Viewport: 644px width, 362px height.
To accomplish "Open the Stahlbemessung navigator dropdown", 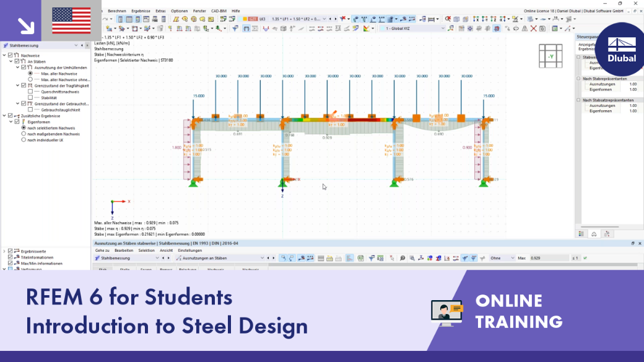I will point(76,46).
